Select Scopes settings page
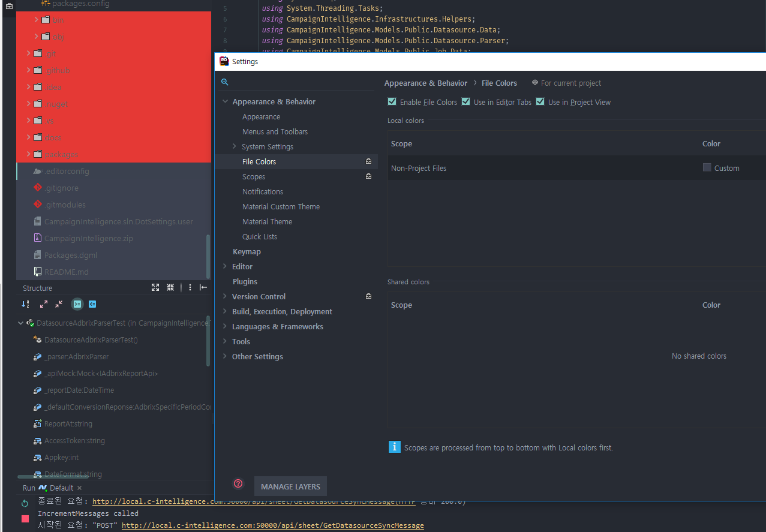 point(254,176)
